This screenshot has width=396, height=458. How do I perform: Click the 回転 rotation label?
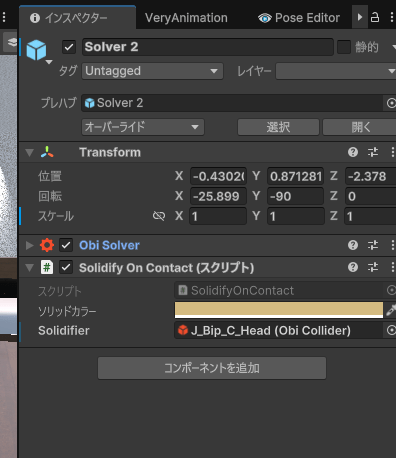50,196
